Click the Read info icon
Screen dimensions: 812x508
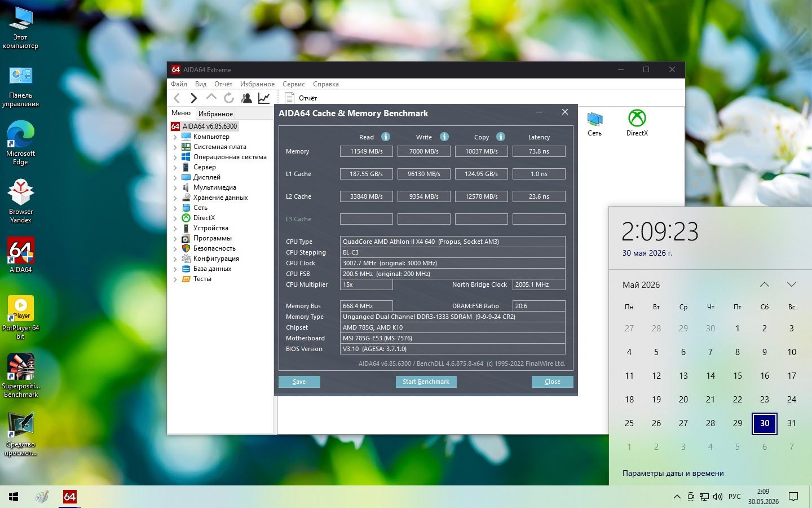[x=386, y=137]
